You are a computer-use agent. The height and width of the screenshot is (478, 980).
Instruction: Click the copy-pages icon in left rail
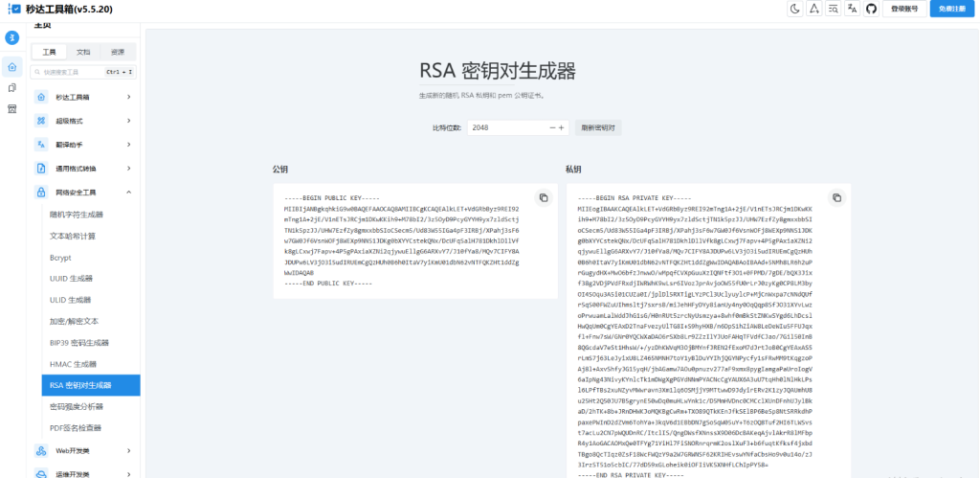click(12, 88)
